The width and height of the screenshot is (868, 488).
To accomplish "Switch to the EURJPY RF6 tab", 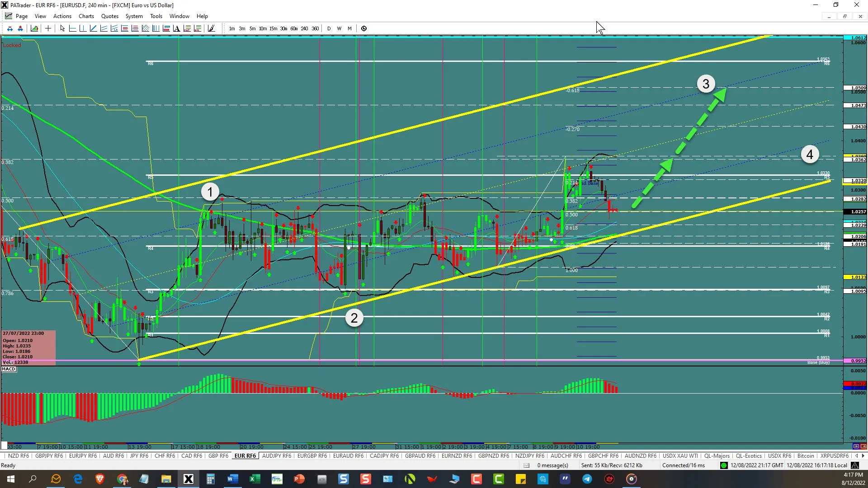I will (x=83, y=456).
